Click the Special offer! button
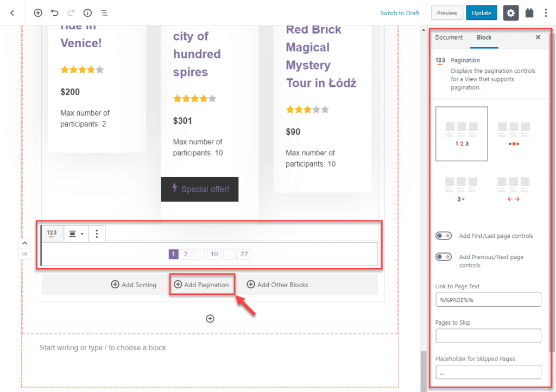Screen dimensions: 556x392 pyautogui.click(x=200, y=189)
